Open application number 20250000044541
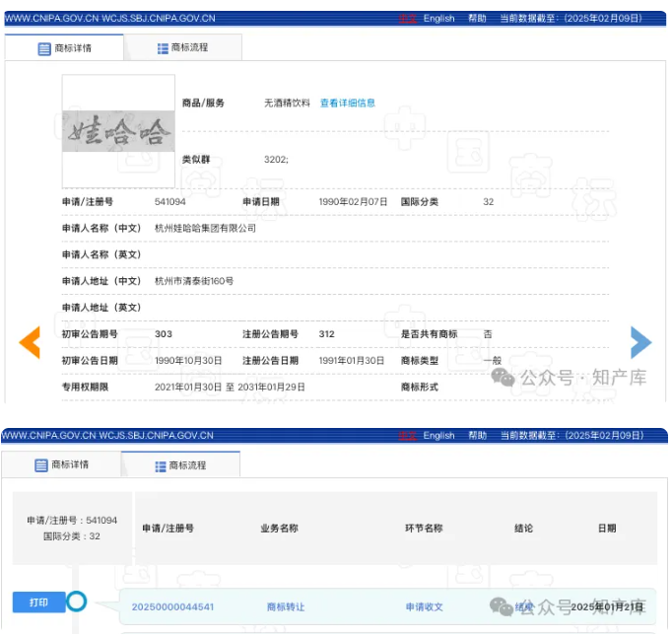This screenshot has height=638, width=672. click(x=172, y=606)
